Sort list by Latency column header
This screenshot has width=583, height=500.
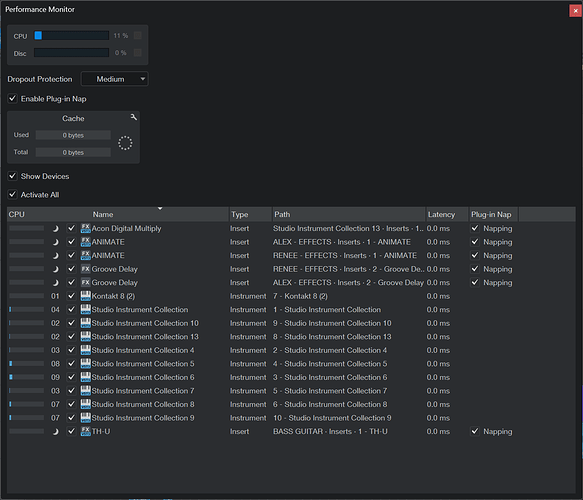(447, 214)
